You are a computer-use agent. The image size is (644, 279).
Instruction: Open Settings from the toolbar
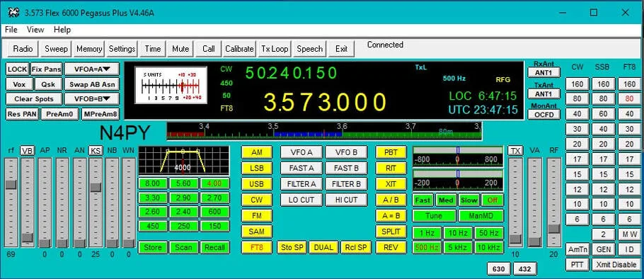pos(122,49)
